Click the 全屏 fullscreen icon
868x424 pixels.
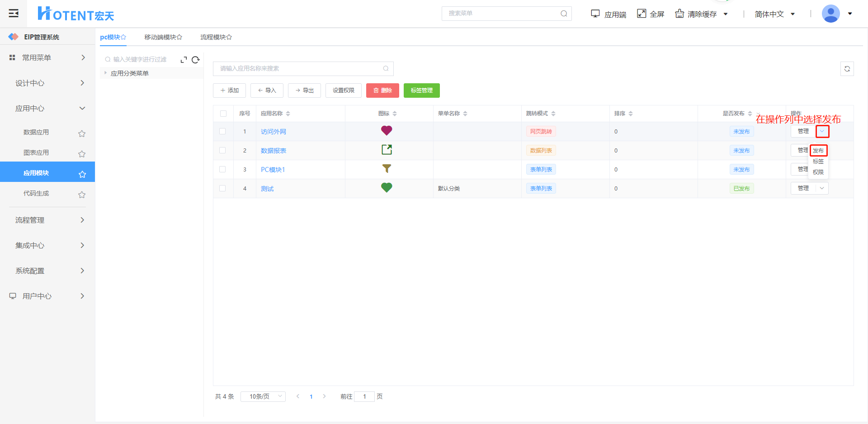tap(642, 14)
